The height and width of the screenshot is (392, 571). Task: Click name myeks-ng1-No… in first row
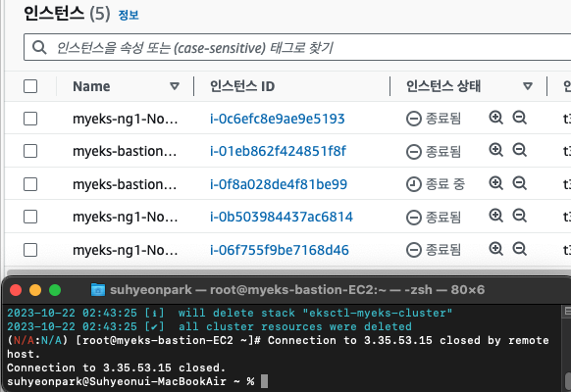(126, 119)
